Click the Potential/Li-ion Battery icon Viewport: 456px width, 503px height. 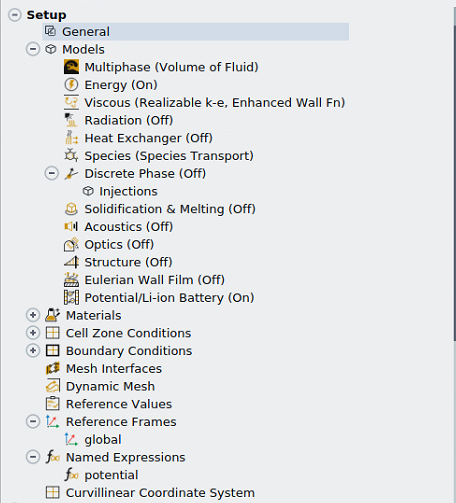[71, 297]
